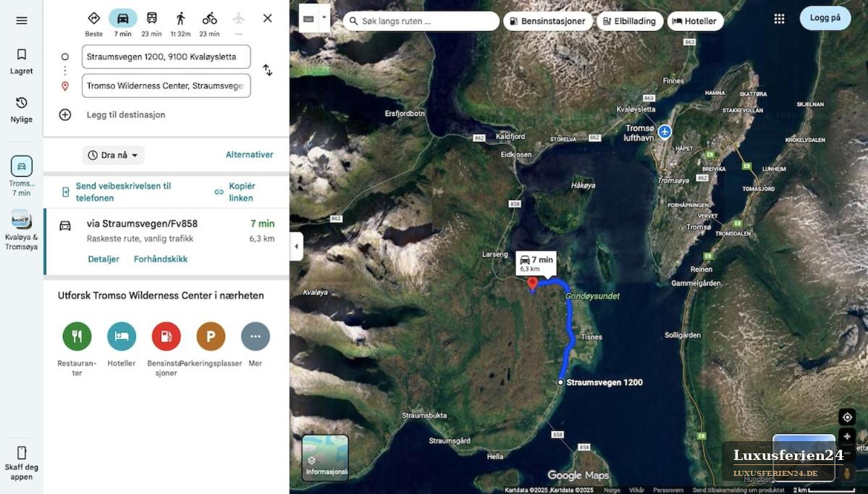Toggle the Informasjonslag layers thumbnail
Viewport: 868px width, 494px height.
pos(325,458)
